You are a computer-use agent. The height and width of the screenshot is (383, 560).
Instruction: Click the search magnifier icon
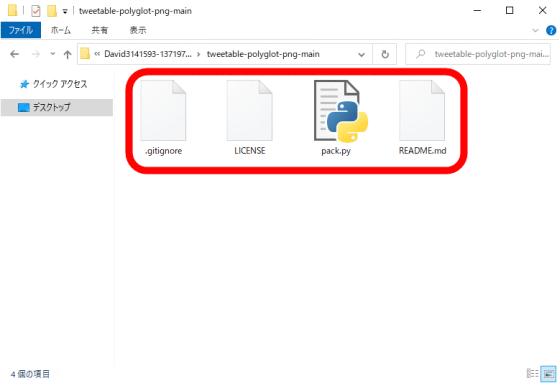coord(421,54)
